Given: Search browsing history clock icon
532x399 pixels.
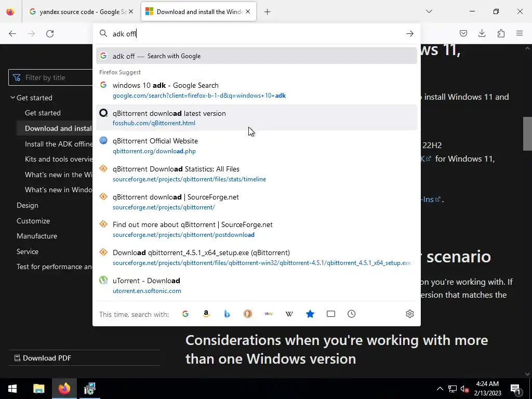Looking at the screenshot, I should (352, 314).
